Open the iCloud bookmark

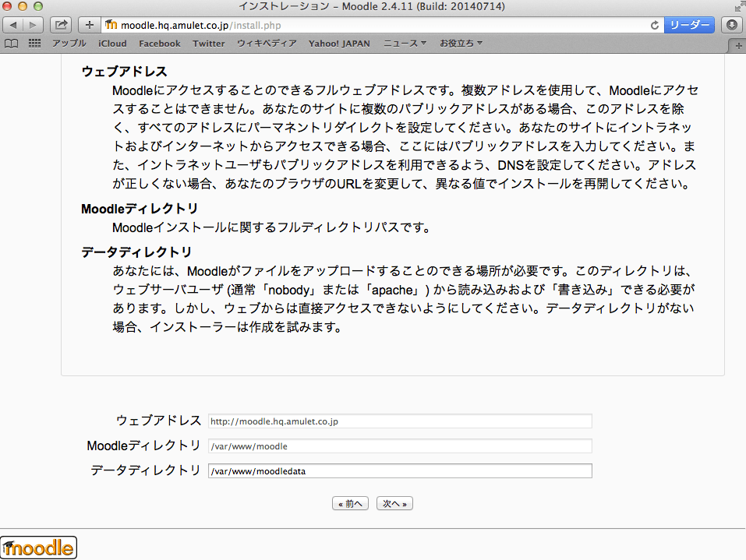point(112,44)
